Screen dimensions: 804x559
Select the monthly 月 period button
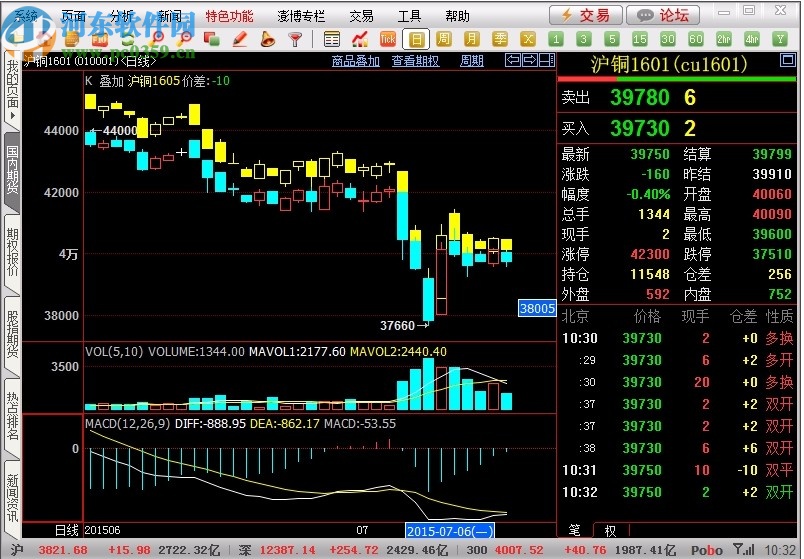[x=471, y=39]
